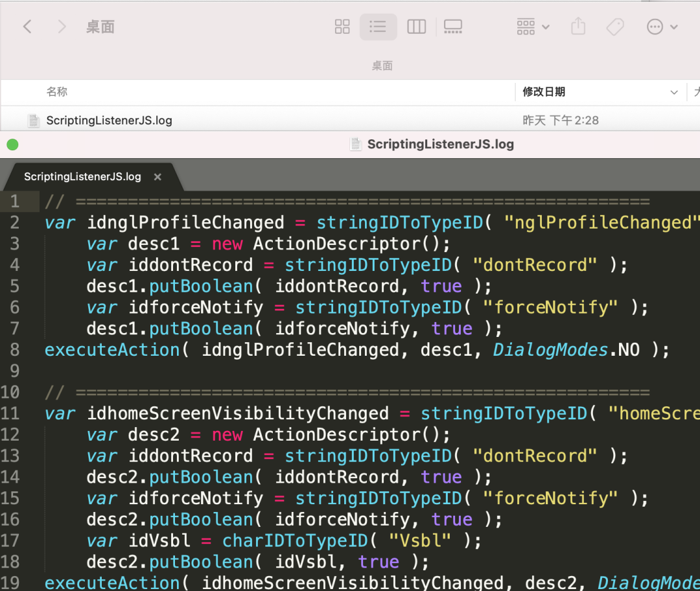
Task: Click the 桌面 title in Finder toolbar
Action: 100,27
